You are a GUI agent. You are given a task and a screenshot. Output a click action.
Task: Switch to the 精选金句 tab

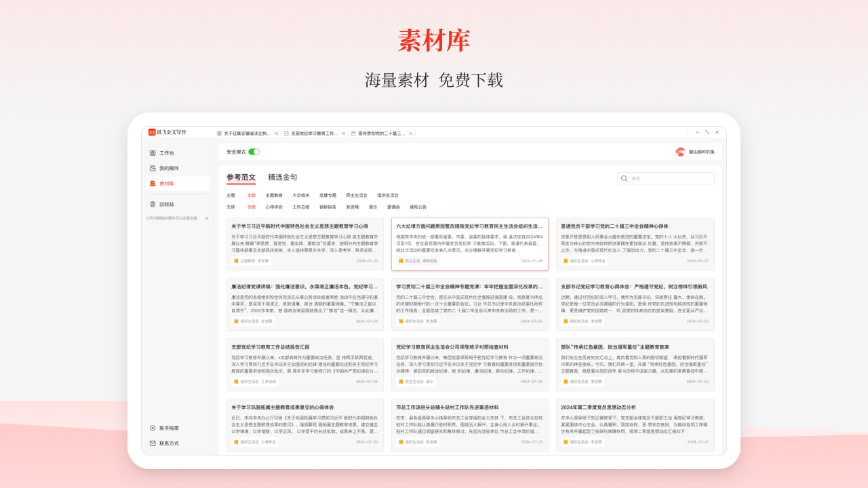(x=283, y=178)
